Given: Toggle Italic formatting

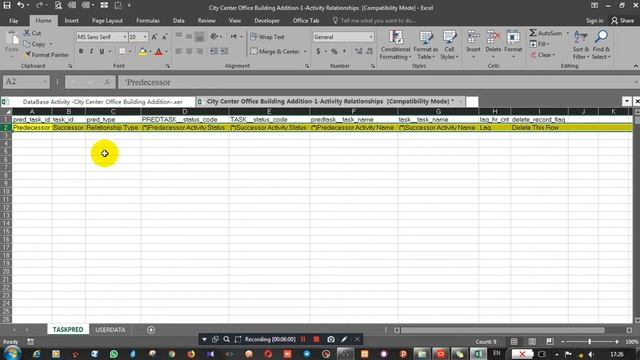Looking at the screenshot, I should (x=91, y=51).
